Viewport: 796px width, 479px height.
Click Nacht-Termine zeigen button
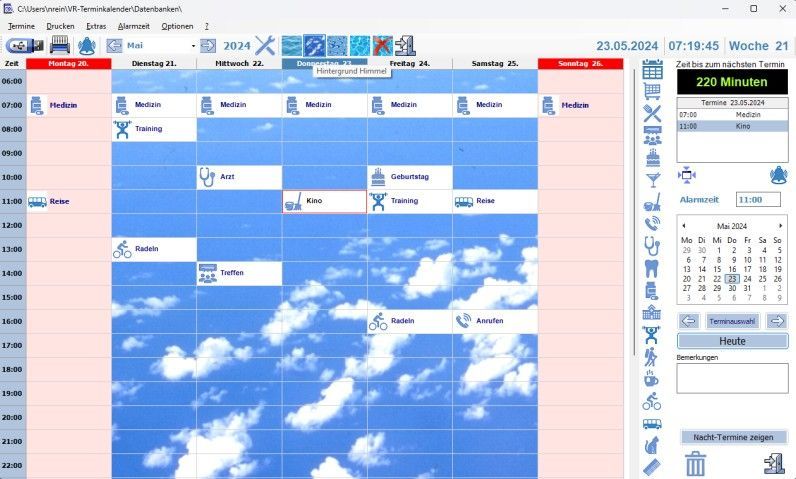pos(733,437)
